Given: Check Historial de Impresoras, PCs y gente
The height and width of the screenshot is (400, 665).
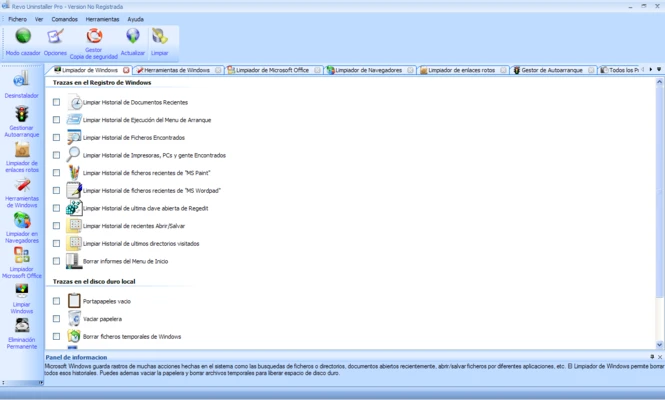Looking at the screenshot, I should 56,155.
